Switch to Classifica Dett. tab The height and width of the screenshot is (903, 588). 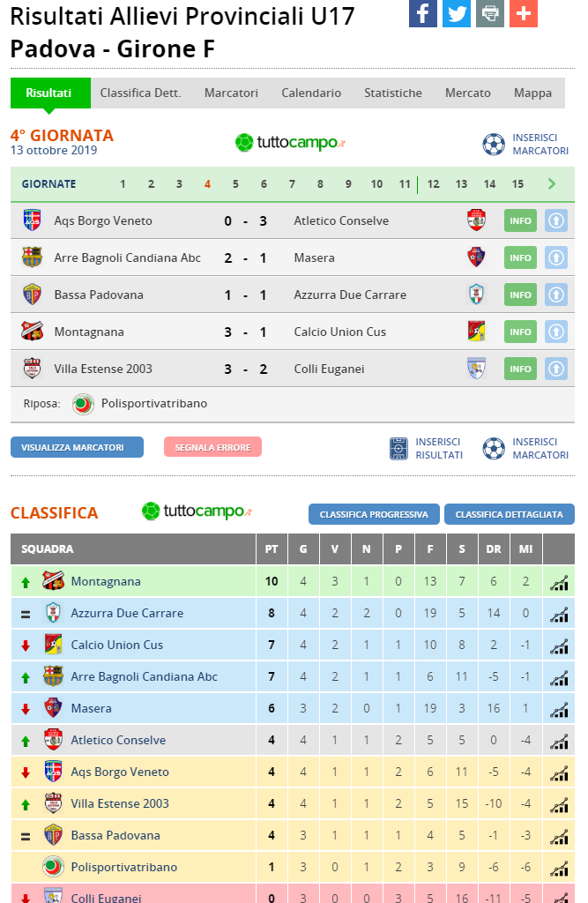(140, 93)
